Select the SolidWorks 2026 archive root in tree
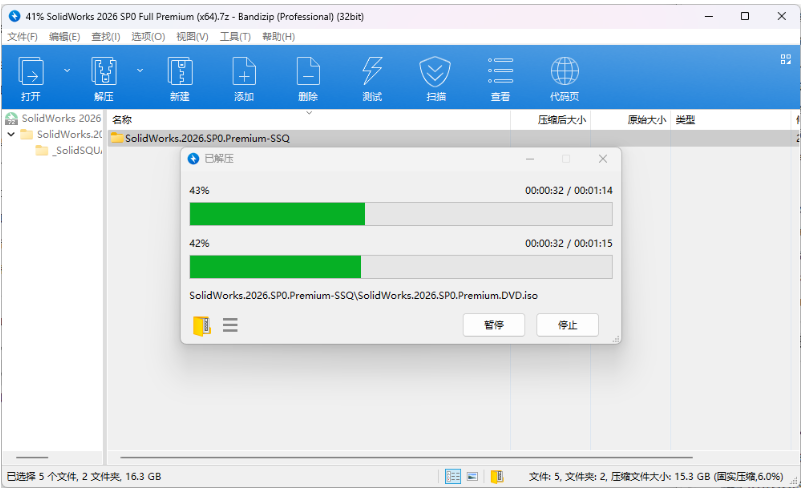 [x=53, y=119]
